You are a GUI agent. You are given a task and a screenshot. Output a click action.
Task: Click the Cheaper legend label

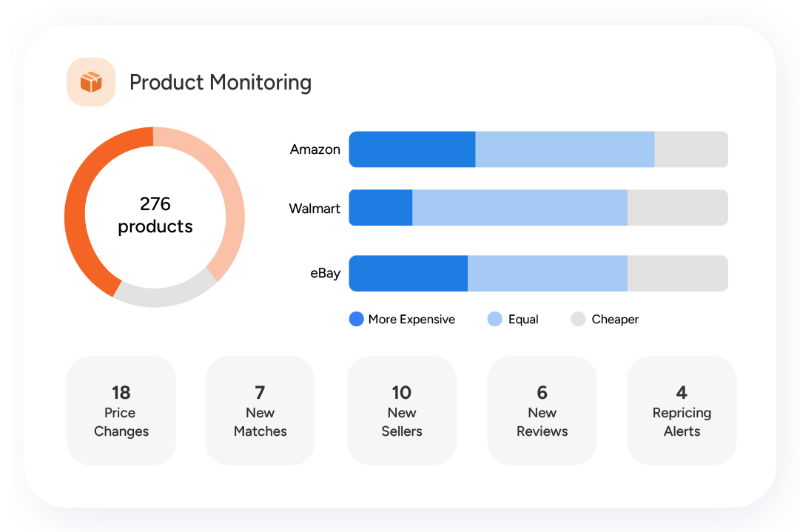coord(615,320)
